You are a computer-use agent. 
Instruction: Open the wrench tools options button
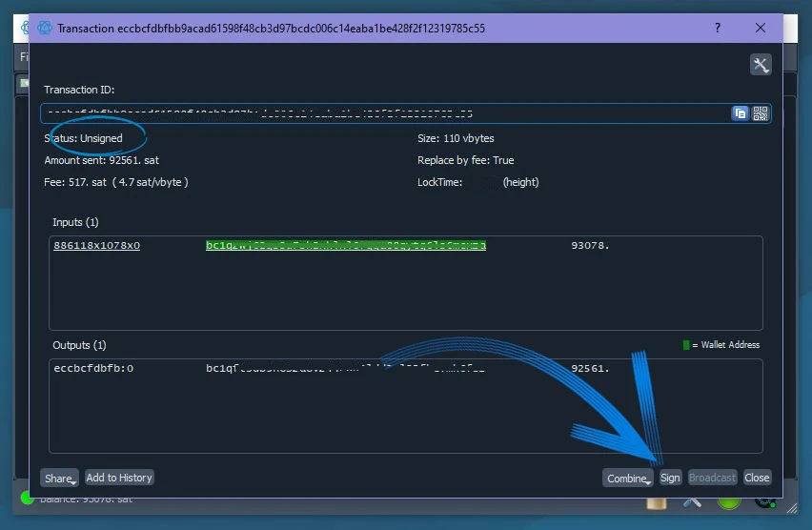tap(760, 65)
